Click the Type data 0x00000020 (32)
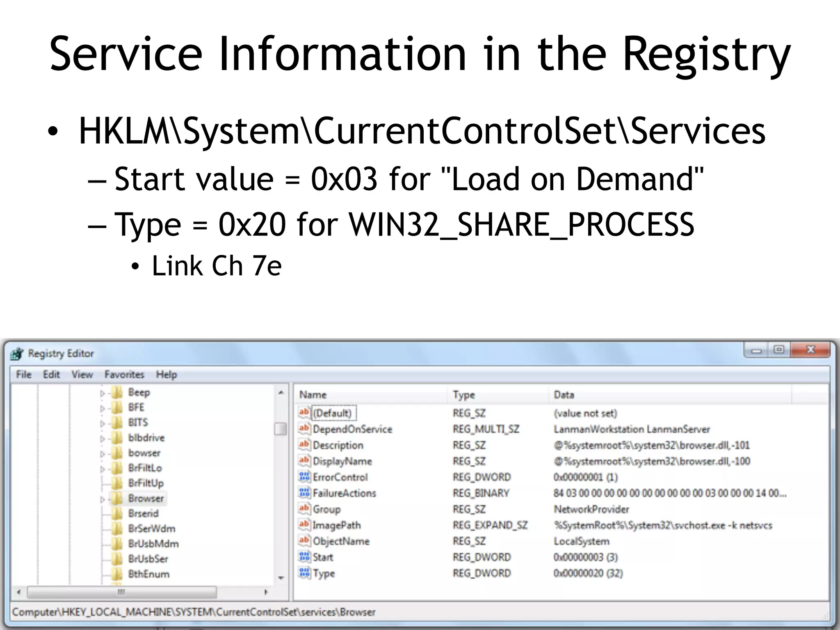The width and height of the screenshot is (840, 630). click(588, 573)
